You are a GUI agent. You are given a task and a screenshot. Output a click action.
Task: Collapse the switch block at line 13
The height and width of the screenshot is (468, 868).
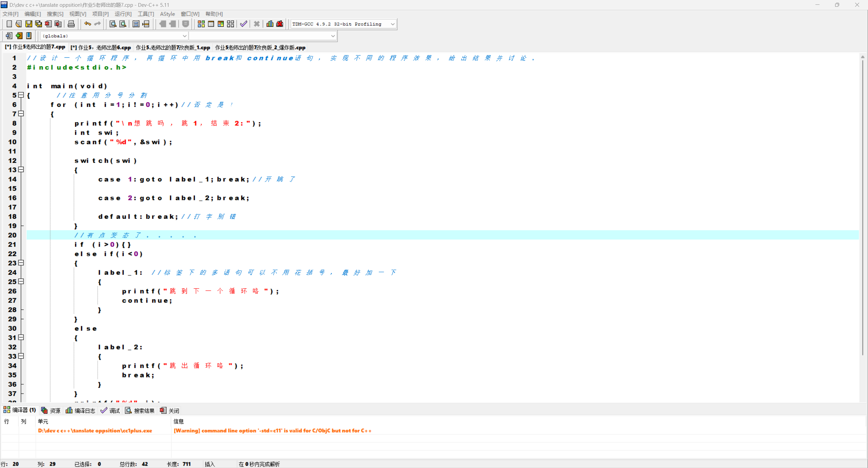[x=21, y=170]
